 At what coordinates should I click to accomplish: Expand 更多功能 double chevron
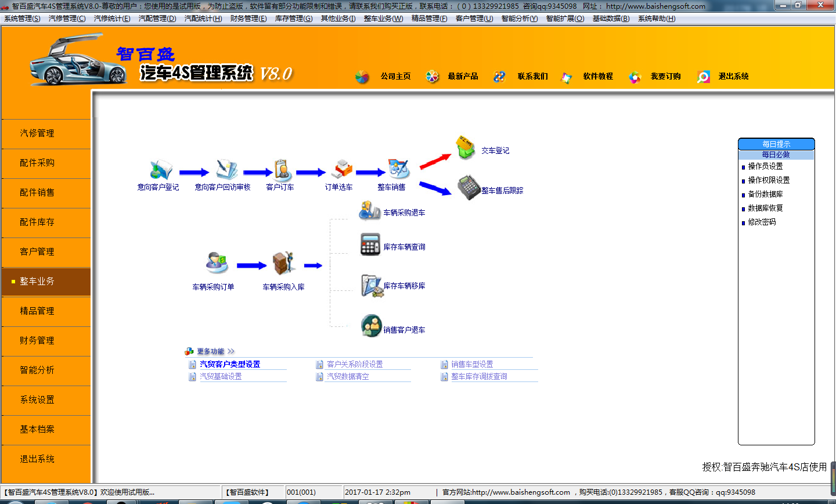click(x=231, y=351)
